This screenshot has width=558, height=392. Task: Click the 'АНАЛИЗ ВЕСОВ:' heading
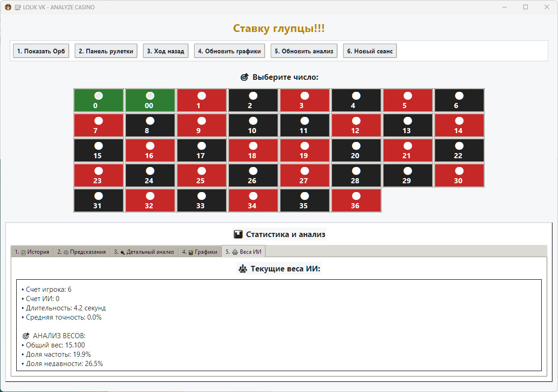54,336
